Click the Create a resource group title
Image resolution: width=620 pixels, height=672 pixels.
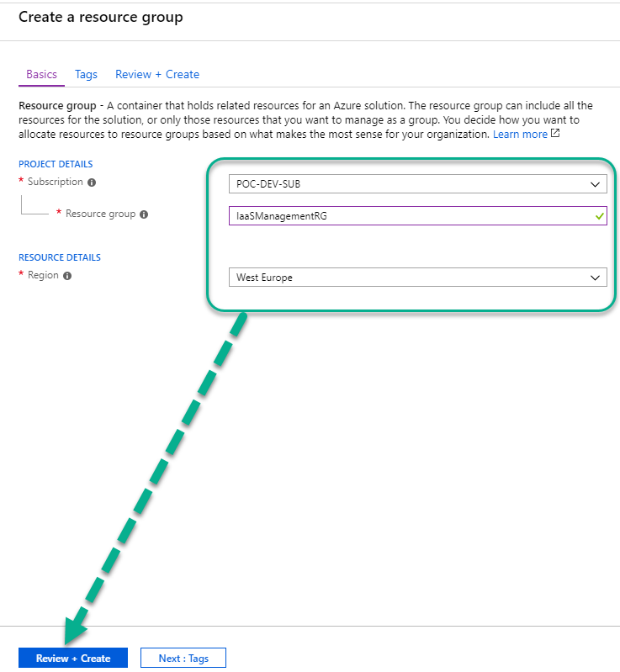pos(101,17)
